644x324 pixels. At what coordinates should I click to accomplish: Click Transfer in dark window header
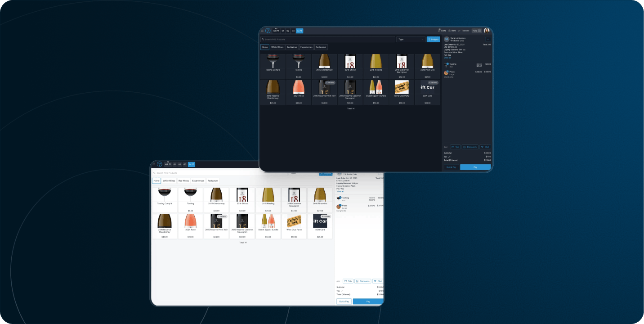pyautogui.click(x=464, y=31)
